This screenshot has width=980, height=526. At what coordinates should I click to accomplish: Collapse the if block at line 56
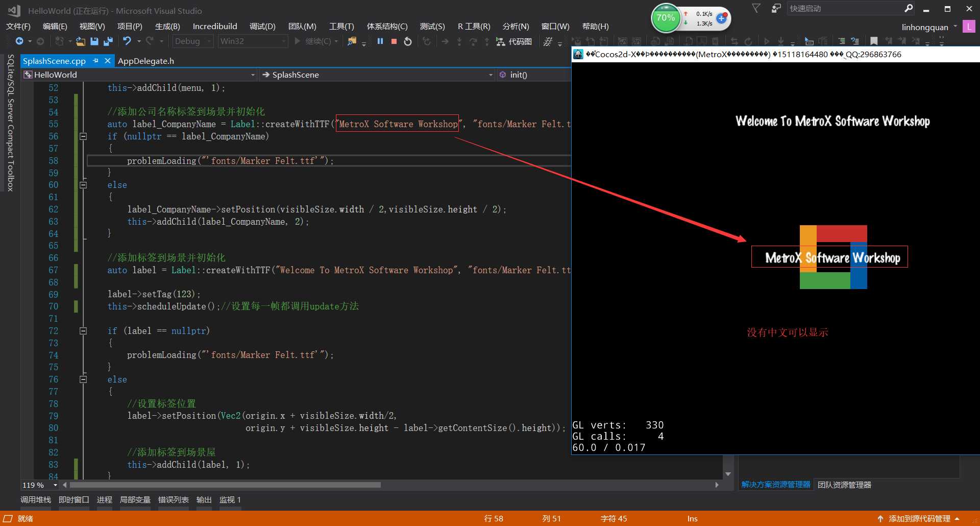pyautogui.click(x=83, y=136)
